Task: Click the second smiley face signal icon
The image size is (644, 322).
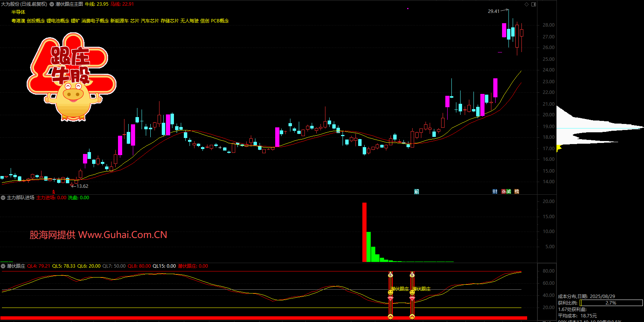Action: pyautogui.click(x=412, y=292)
